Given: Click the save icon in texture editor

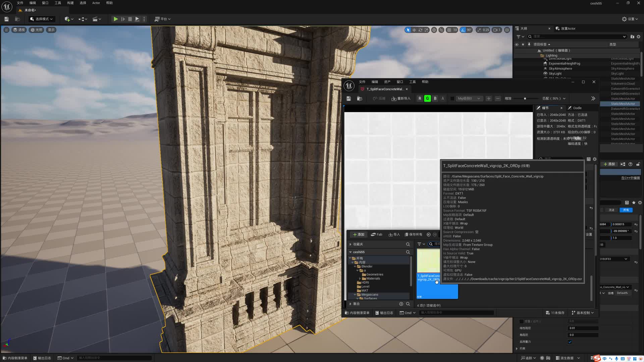Looking at the screenshot, I should 348,99.
